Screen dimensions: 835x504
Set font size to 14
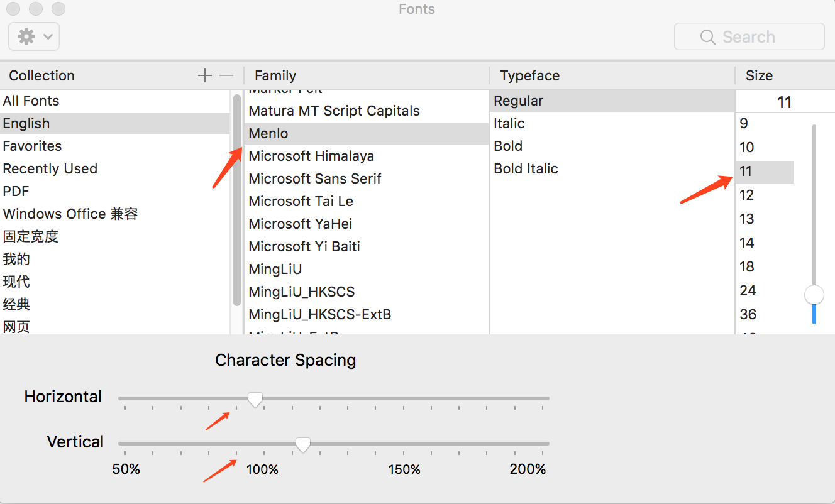click(746, 243)
